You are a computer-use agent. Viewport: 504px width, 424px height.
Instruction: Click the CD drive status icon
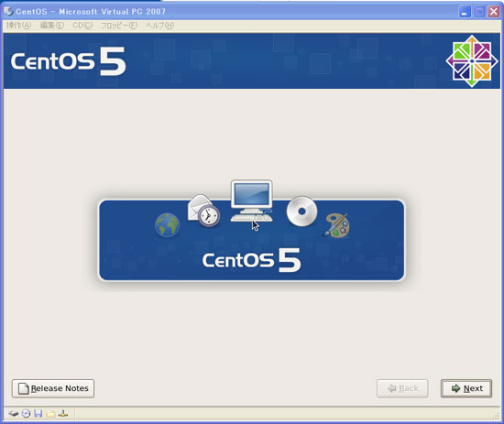(x=26, y=414)
